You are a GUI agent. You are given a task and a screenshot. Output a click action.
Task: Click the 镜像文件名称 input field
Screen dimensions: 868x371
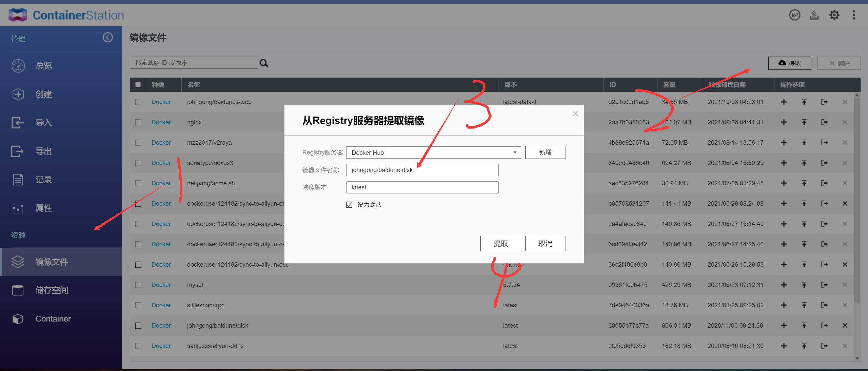422,170
